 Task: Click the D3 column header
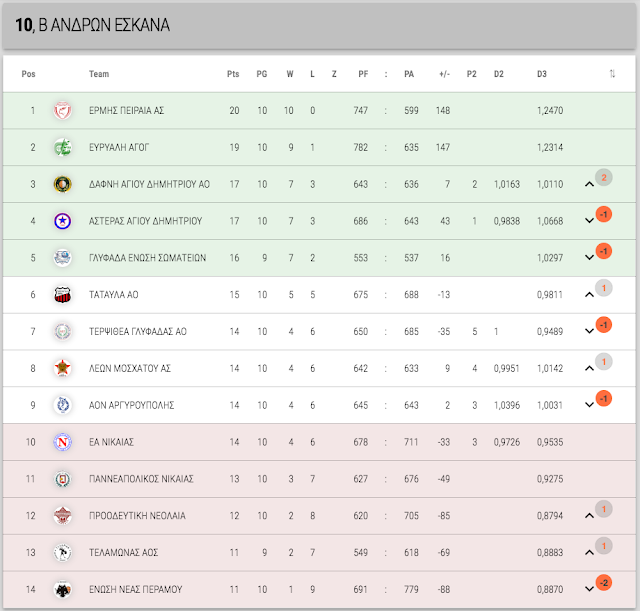(x=542, y=74)
